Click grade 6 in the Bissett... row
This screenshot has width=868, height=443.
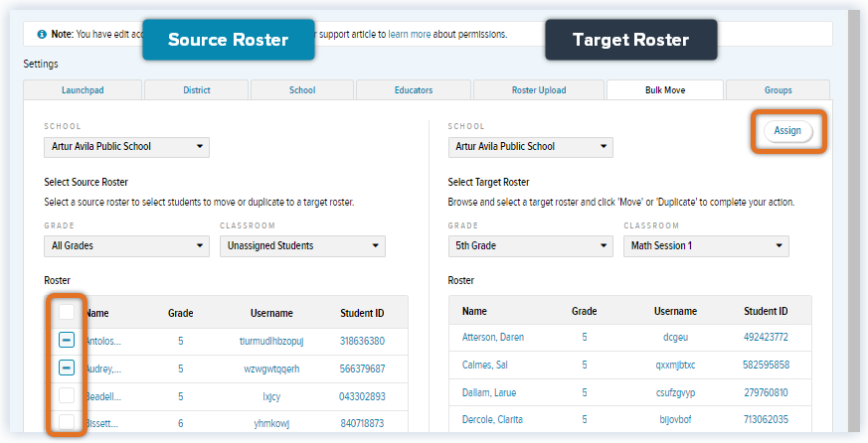pyautogui.click(x=181, y=424)
